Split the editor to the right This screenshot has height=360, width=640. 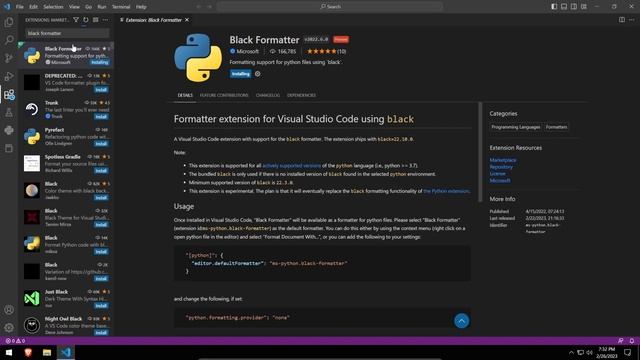(x=622, y=20)
